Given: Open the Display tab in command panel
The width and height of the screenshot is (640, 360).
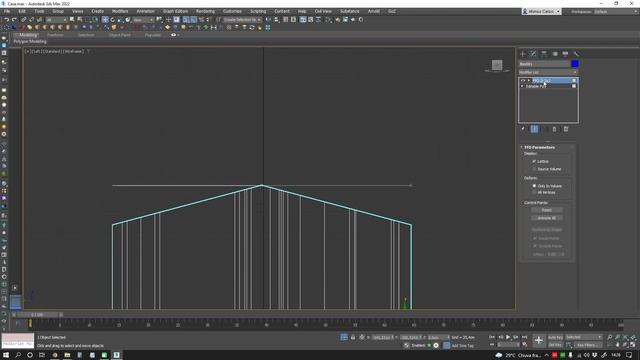Looking at the screenshot, I should pos(565,54).
